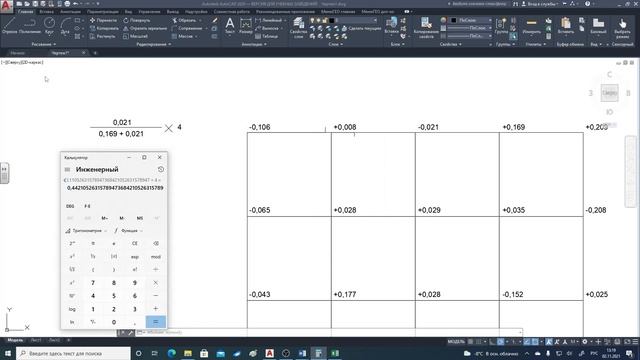Click the calculator multiply button
640x360 pixels.
[156, 283]
